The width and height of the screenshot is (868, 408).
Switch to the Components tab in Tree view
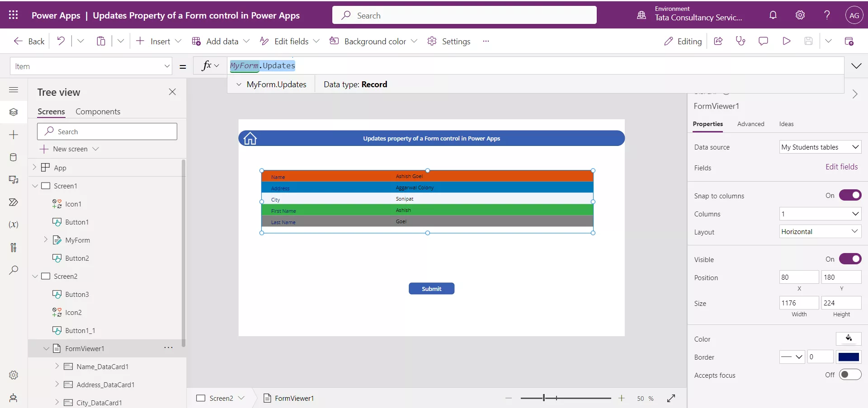(98, 112)
